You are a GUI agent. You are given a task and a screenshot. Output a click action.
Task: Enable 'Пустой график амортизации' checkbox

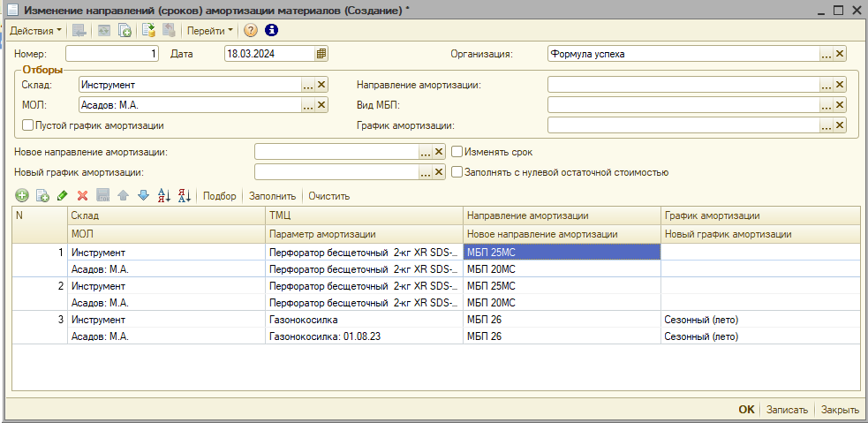pos(28,125)
